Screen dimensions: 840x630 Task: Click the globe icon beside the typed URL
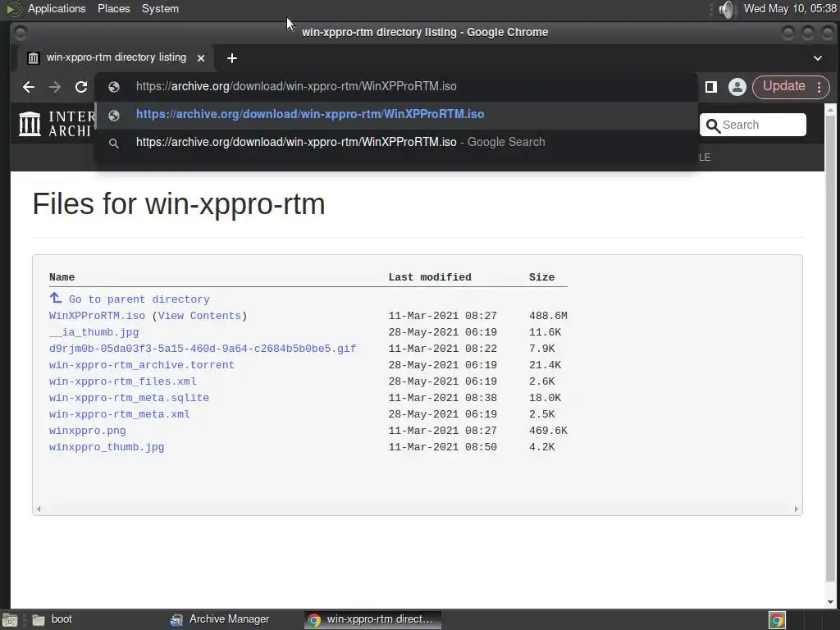(113, 87)
